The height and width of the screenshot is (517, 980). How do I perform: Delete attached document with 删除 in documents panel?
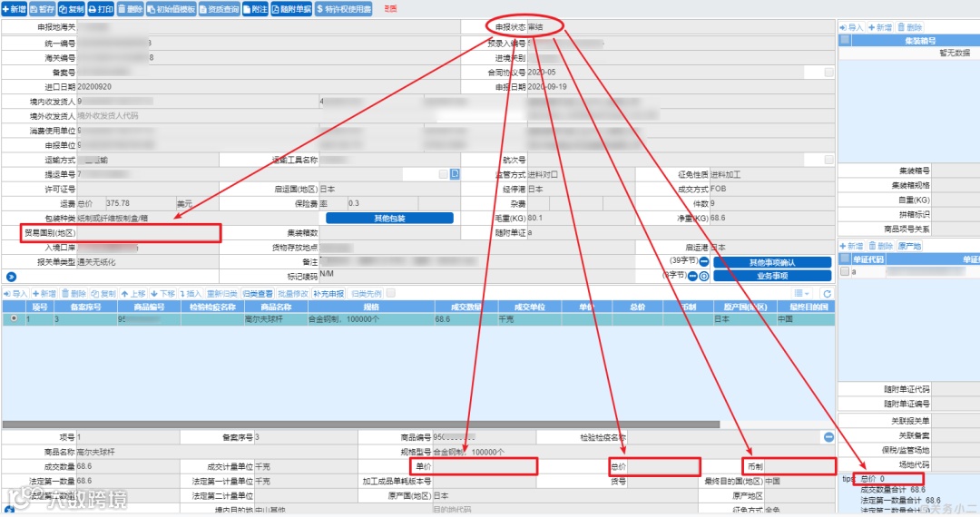pos(880,246)
